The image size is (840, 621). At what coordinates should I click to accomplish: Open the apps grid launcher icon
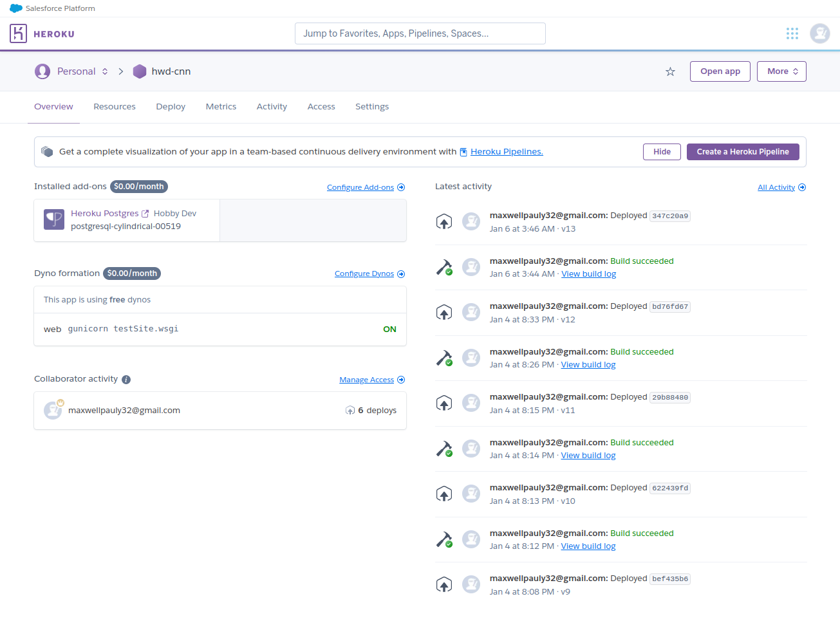tap(792, 33)
